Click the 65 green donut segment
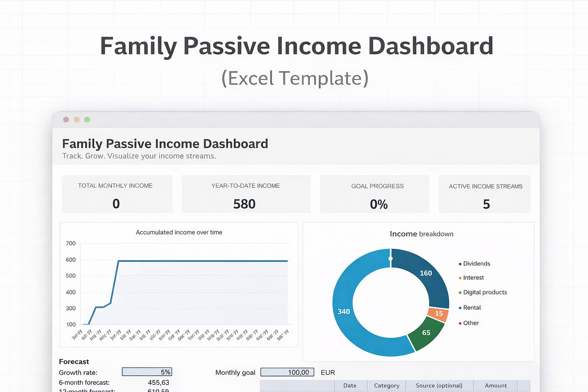 [x=426, y=333]
